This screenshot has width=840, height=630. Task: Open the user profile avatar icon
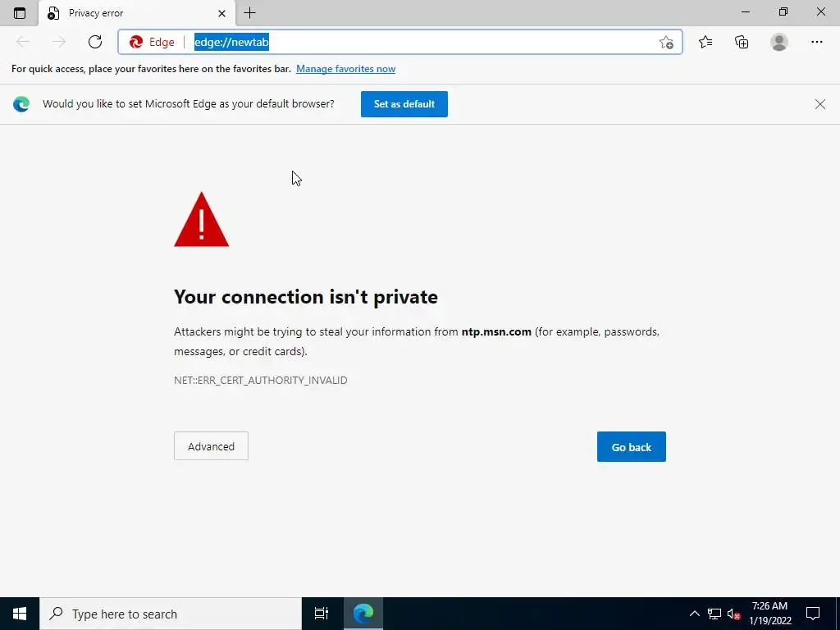click(x=779, y=42)
